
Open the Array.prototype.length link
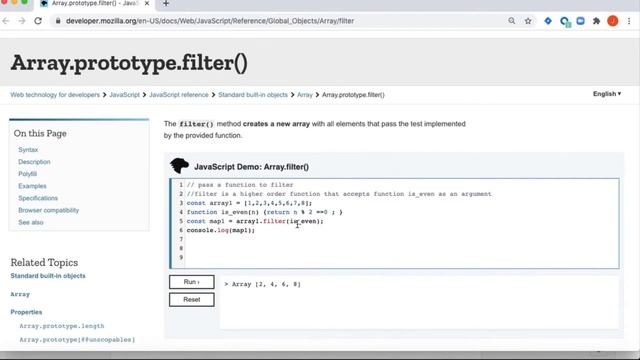click(x=62, y=326)
